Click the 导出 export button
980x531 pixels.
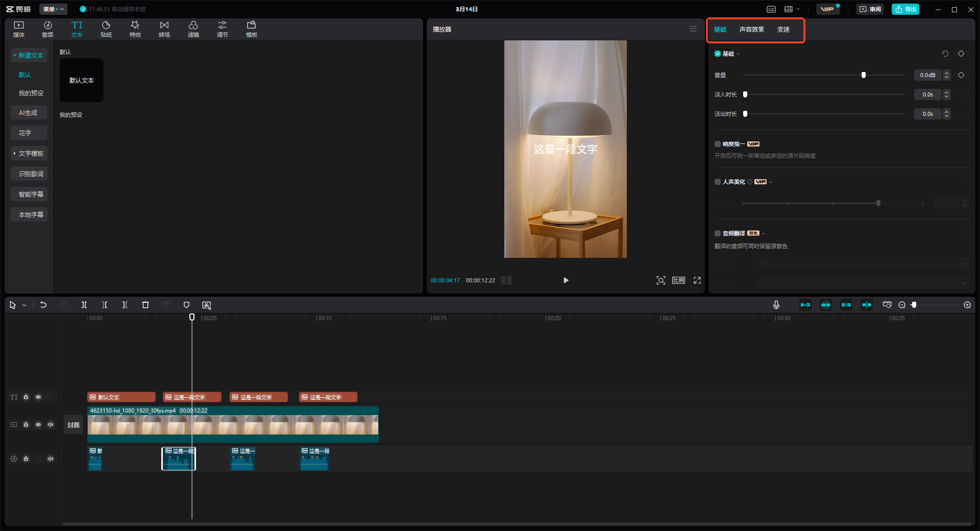905,9
